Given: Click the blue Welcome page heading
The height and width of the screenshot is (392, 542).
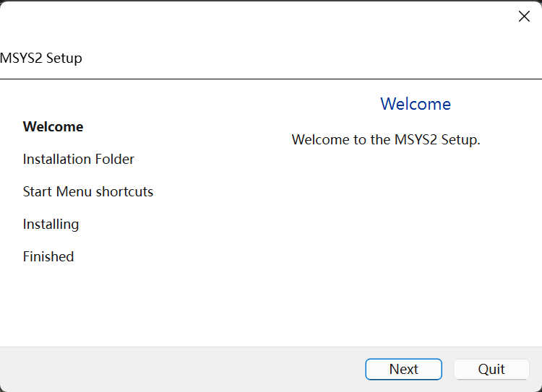Looking at the screenshot, I should tap(415, 104).
